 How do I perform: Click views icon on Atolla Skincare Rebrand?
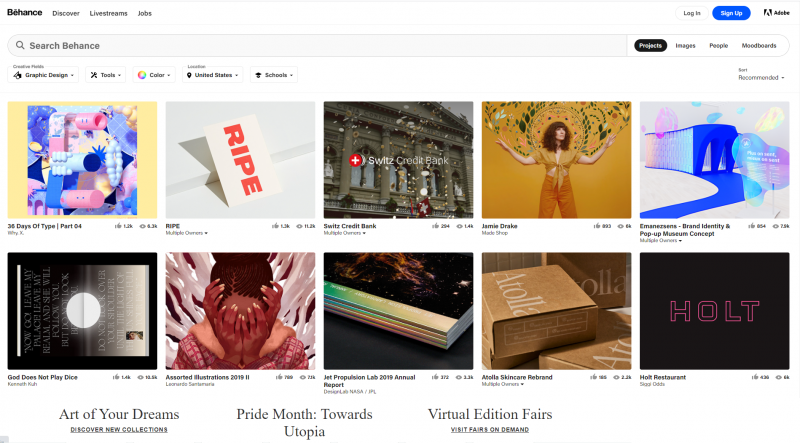(617, 377)
